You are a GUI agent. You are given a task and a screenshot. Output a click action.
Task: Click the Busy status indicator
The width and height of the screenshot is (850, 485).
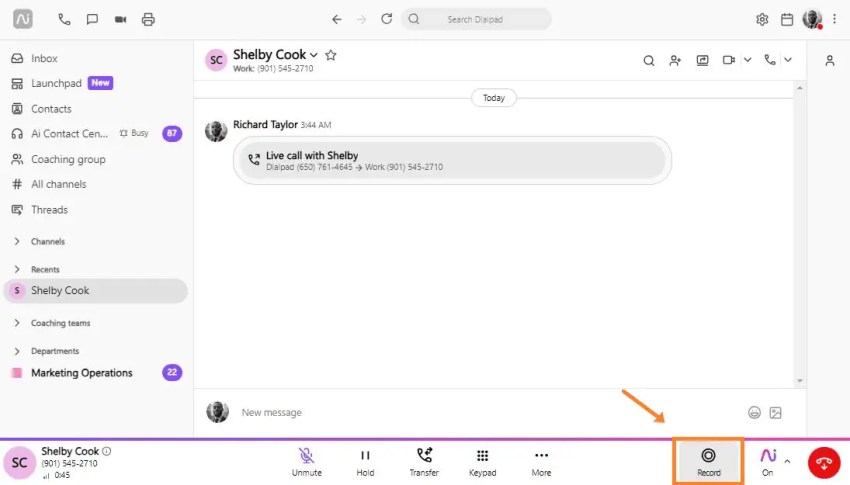[134, 133]
